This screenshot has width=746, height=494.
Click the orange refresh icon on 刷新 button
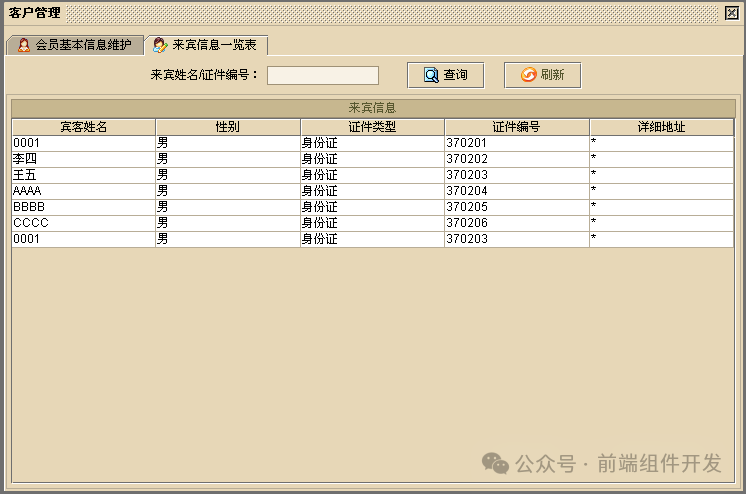(x=528, y=75)
